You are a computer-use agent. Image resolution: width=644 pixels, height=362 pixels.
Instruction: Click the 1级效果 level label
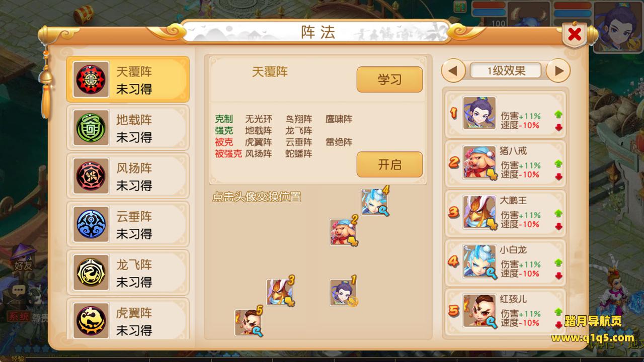(506, 71)
